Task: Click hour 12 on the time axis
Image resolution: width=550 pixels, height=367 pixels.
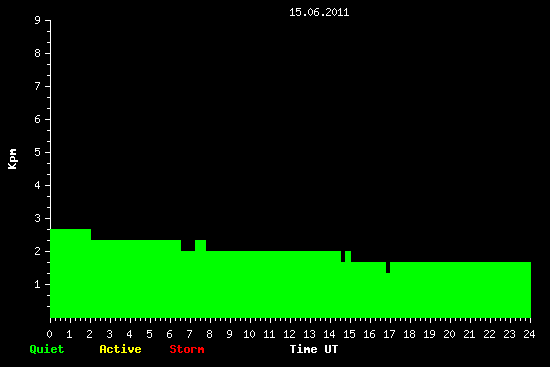Action: [x=289, y=334]
